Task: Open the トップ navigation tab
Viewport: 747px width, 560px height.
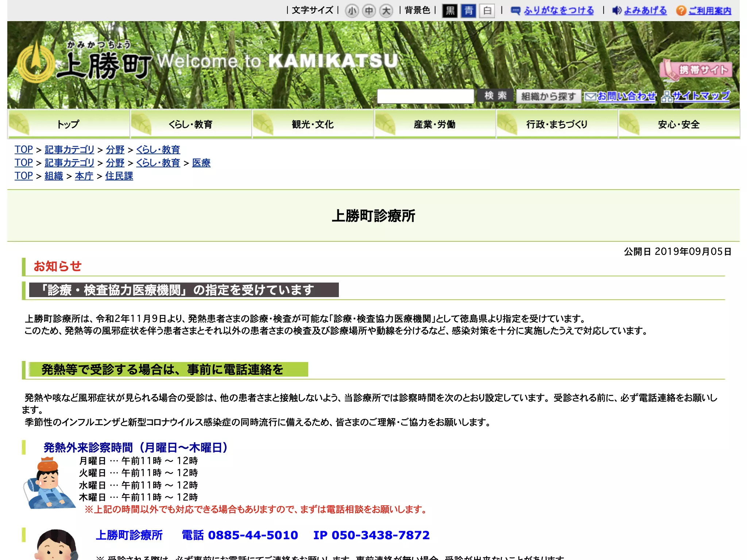Action: tap(69, 124)
